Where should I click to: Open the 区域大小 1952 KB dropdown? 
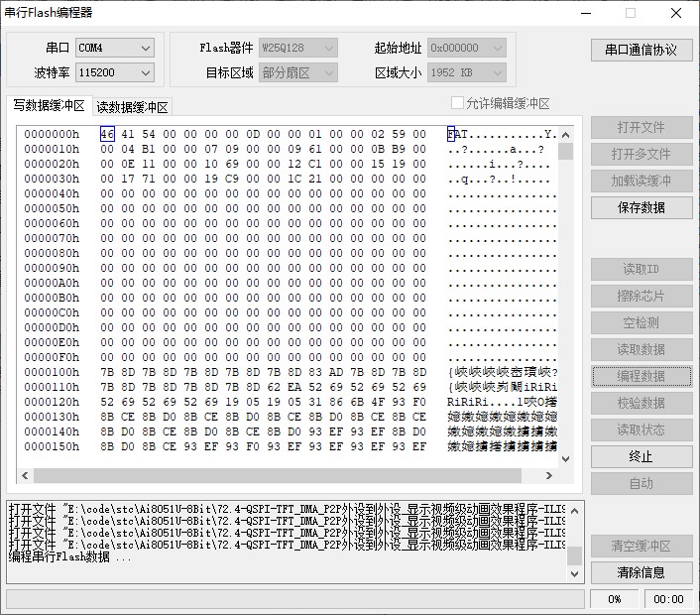tap(467, 72)
